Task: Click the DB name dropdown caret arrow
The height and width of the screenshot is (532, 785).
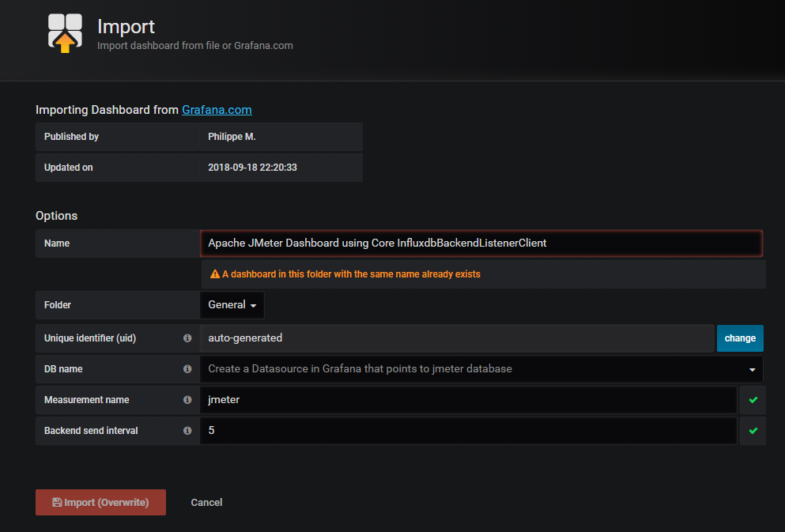Action: pos(752,369)
